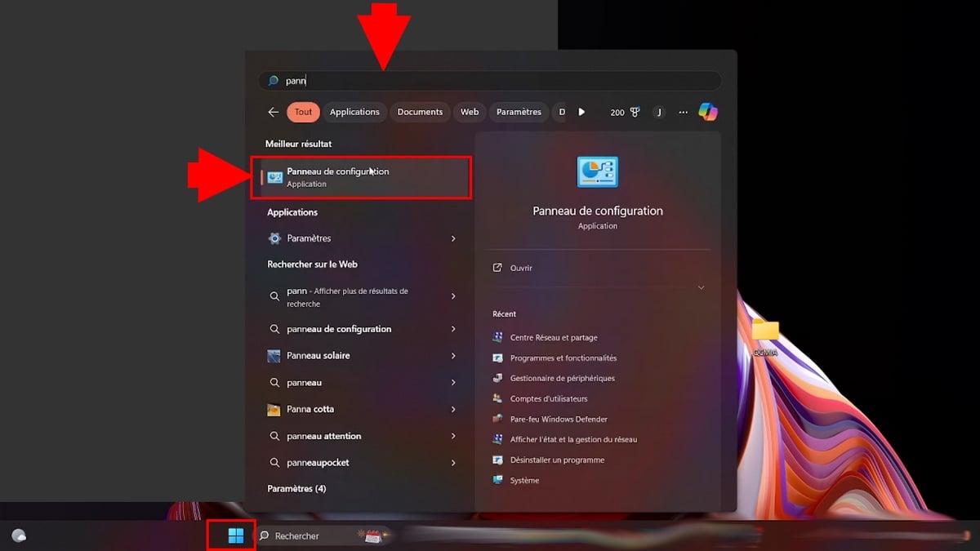The width and height of the screenshot is (980, 551).
Task: Click Ouvrir to open Control Panel
Action: click(521, 268)
